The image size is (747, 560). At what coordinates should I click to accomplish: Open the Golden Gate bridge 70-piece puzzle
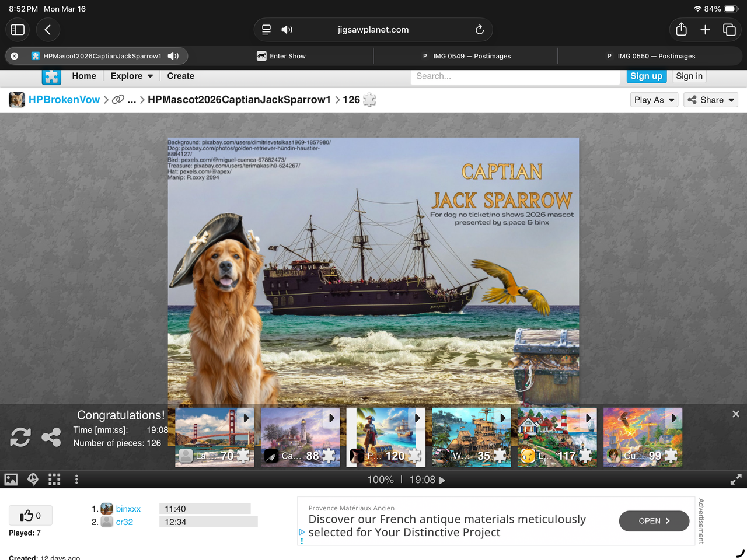tap(215, 437)
